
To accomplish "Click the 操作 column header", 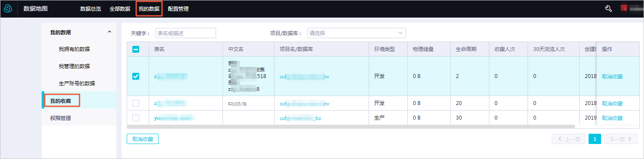I will pyautogui.click(x=607, y=49).
